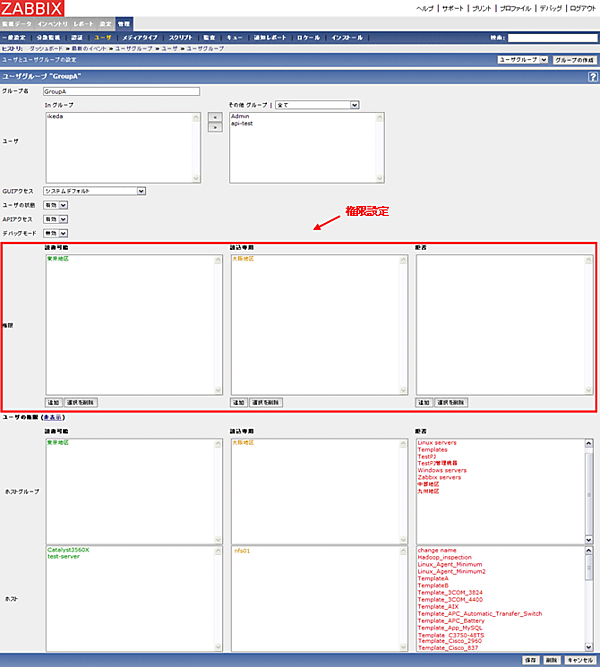
Task: Click up arrow of denied hosts list scrollbar
Action: (x=589, y=550)
